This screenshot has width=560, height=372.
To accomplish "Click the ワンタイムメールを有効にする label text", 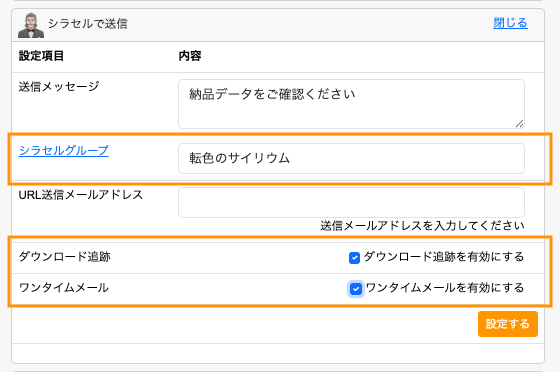I will pyautogui.click(x=445, y=288).
